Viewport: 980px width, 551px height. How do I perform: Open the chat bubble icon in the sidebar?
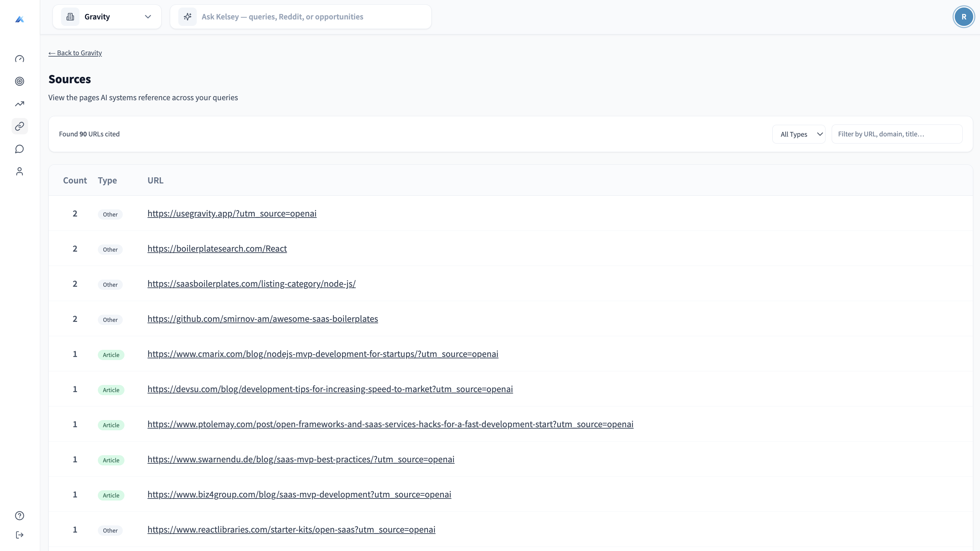pyautogui.click(x=20, y=149)
